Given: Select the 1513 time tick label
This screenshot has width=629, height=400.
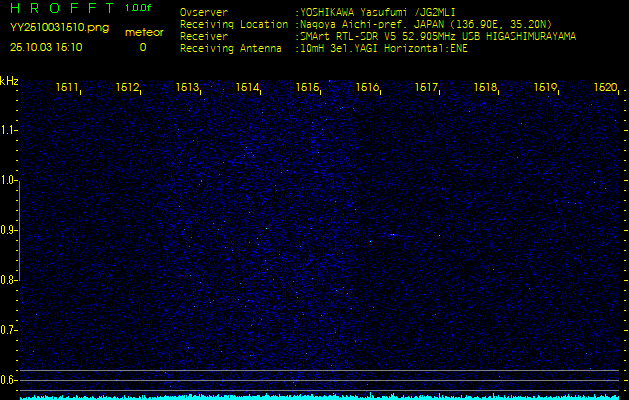Looking at the screenshot, I should 187,88.
